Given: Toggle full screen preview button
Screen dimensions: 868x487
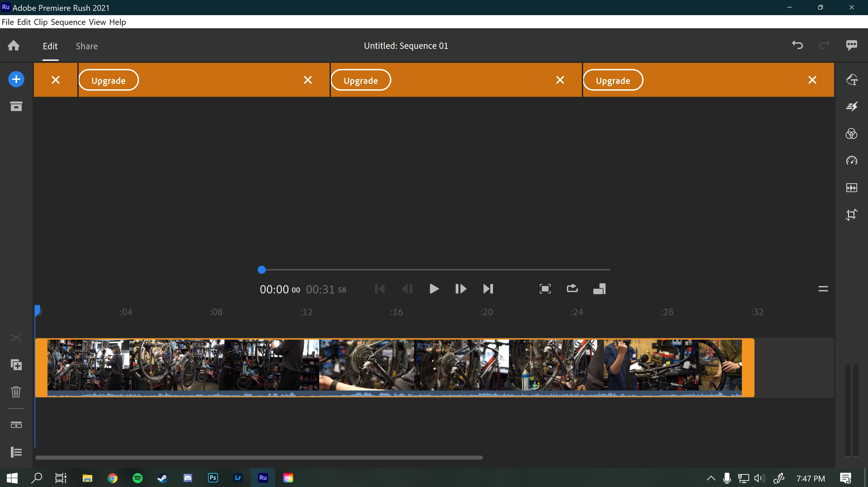Looking at the screenshot, I should point(545,289).
